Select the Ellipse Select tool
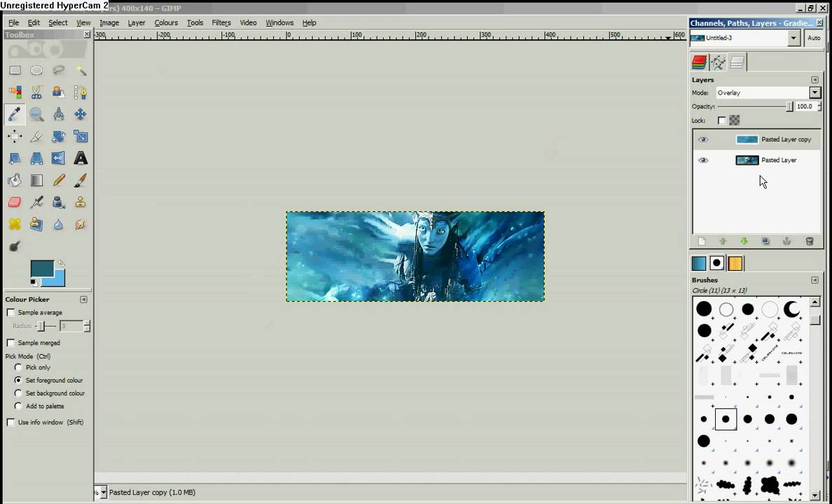 pos(36,70)
